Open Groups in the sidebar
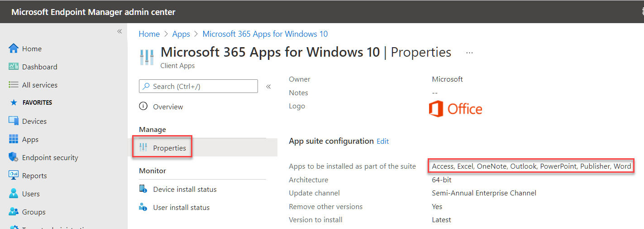This screenshot has height=229, width=644. coord(34,212)
